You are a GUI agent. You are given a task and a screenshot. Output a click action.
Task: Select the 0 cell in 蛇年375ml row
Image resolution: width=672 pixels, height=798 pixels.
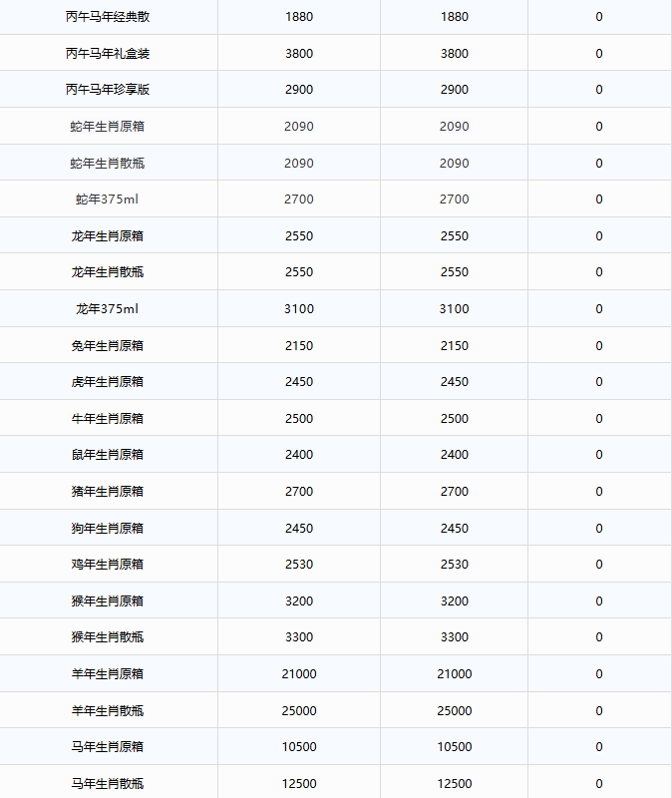[x=599, y=199]
